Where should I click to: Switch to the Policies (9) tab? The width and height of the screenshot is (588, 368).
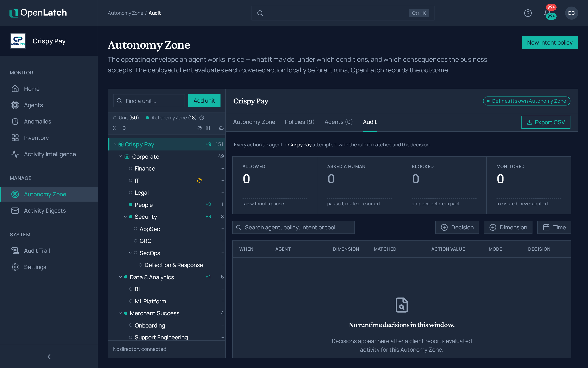point(300,122)
